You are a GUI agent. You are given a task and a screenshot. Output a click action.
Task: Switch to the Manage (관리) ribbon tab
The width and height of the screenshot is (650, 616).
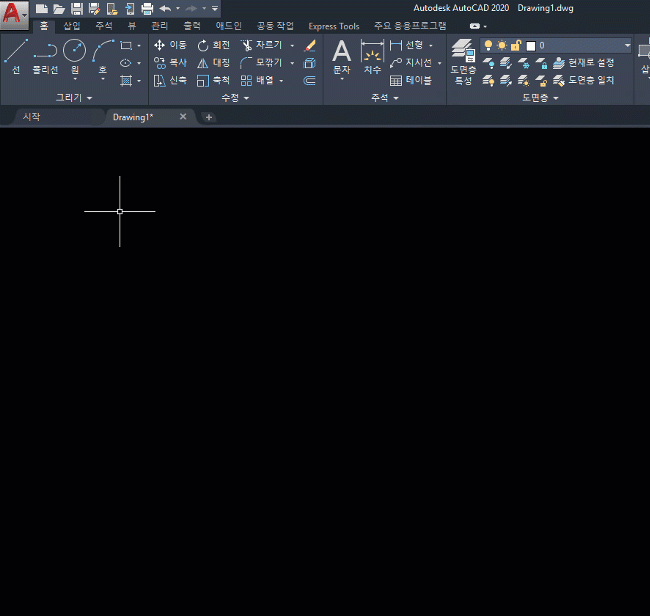(160, 26)
